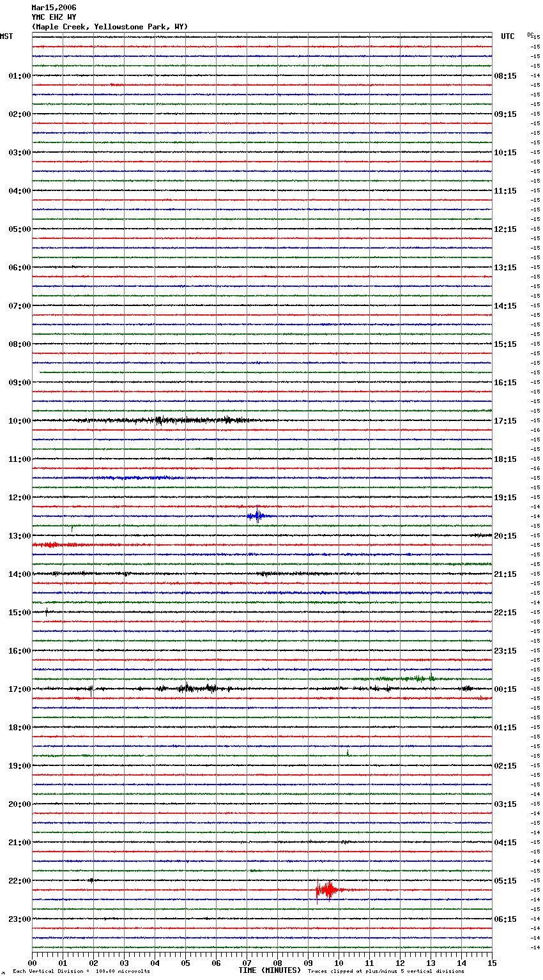Select the 19:00 MST row label

[20, 766]
